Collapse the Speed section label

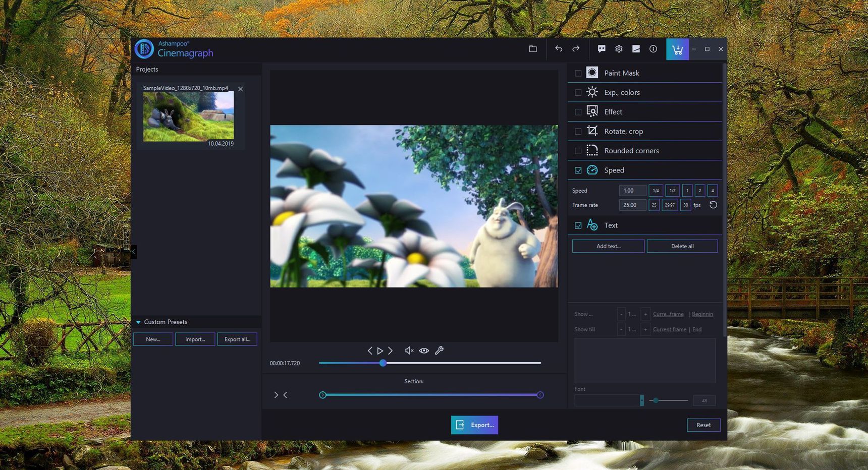[x=614, y=170]
